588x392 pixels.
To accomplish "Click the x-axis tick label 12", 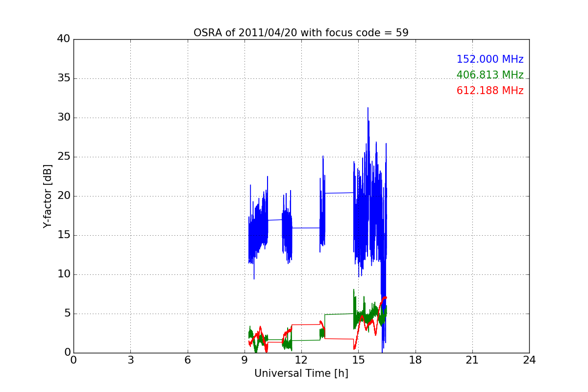I will coord(301,360).
